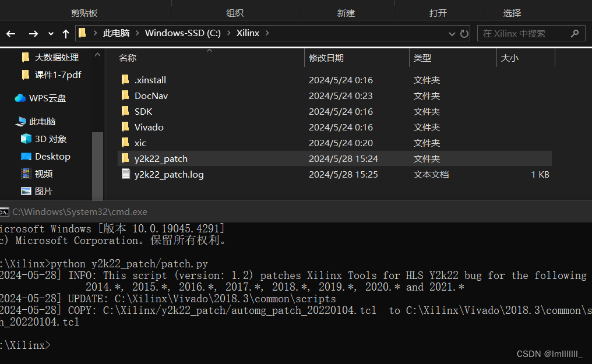Refresh the current folder view
Image resolution: width=592 pixels, height=364 pixels.
464,34
